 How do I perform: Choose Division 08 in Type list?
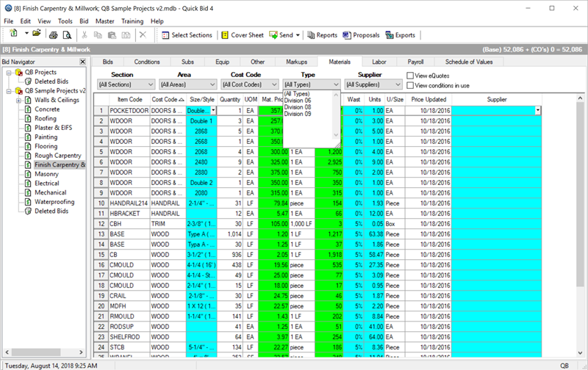[x=298, y=107]
